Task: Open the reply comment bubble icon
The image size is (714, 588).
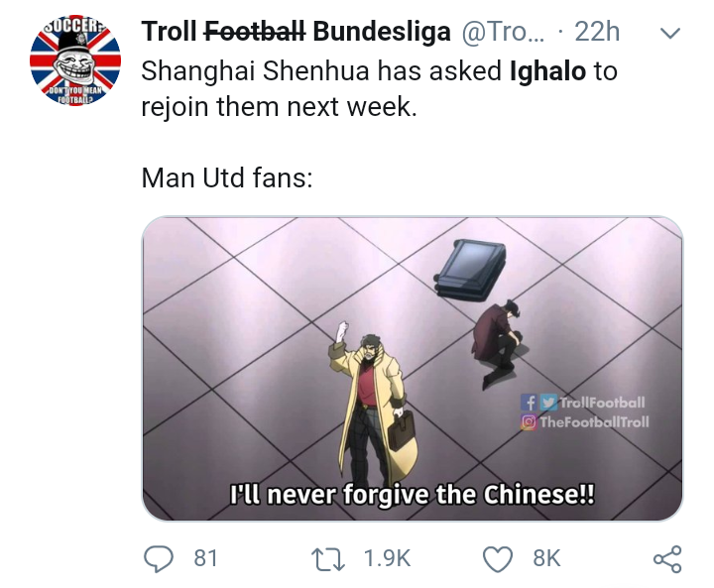Action: click(x=159, y=558)
